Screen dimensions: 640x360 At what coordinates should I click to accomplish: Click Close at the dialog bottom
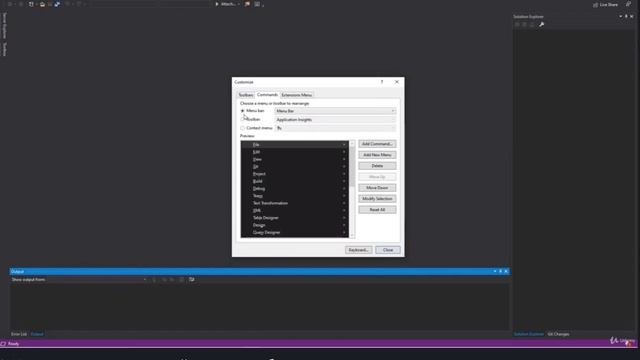pyautogui.click(x=388, y=250)
